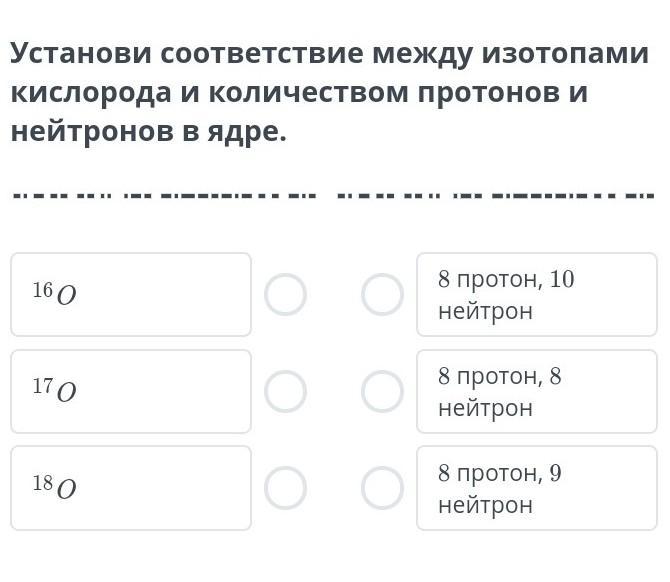Click the left dashed divider segment
This screenshot has height=582, width=670.
[163, 194]
